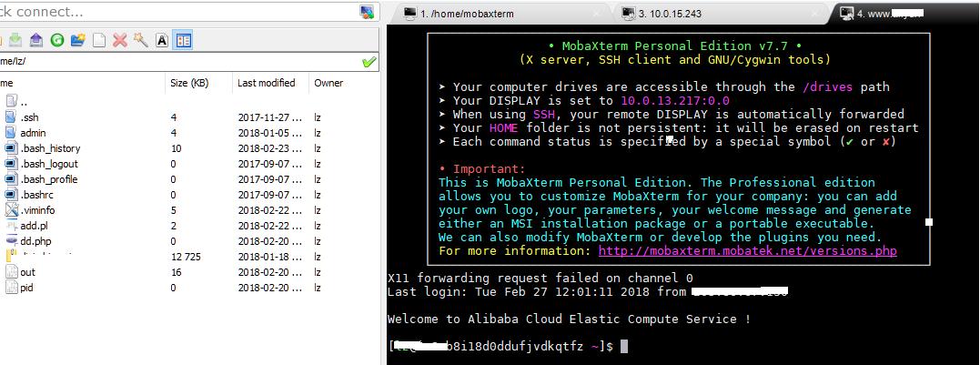This screenshot has width=980, height=365.
Task: Click the admin folder icon
Action: point(11,133)
